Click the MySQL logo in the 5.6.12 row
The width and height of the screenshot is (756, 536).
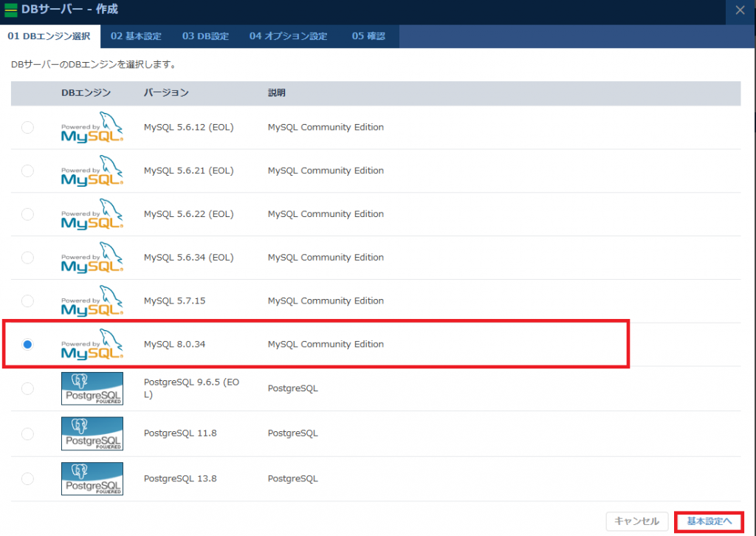92,127
